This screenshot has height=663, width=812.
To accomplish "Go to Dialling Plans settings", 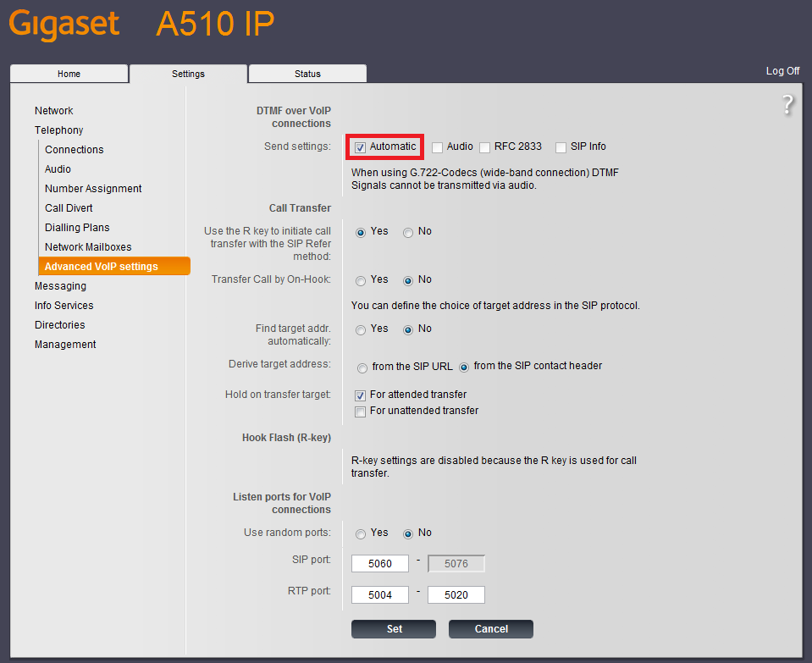I will (x=77, y=228).
